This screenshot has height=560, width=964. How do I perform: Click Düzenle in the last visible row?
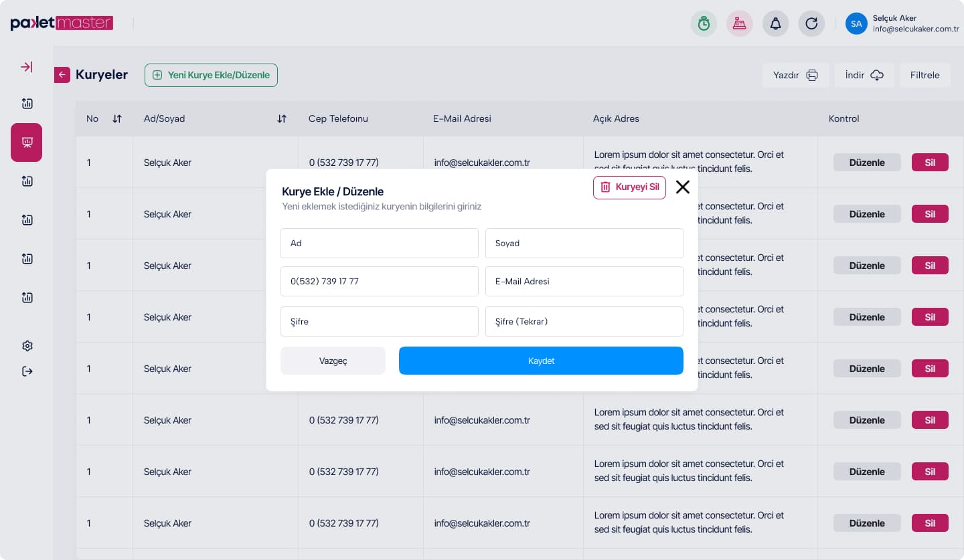point(867,523)
